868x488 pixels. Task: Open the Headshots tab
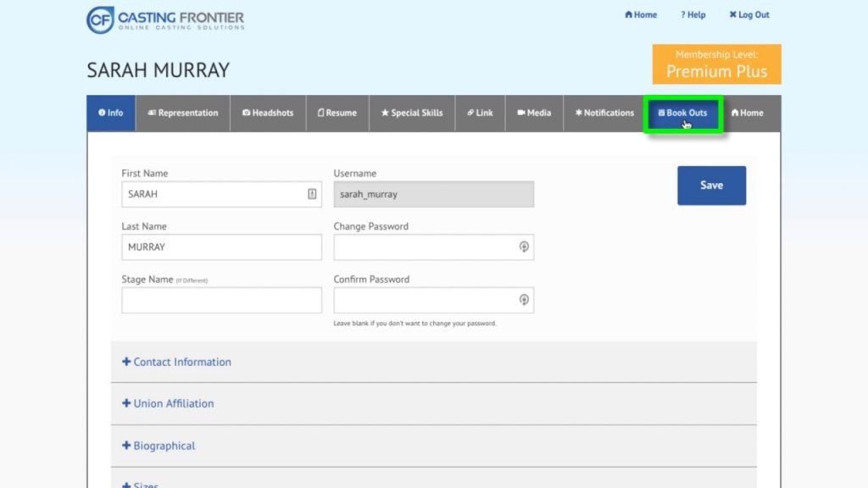pos(268,113)
